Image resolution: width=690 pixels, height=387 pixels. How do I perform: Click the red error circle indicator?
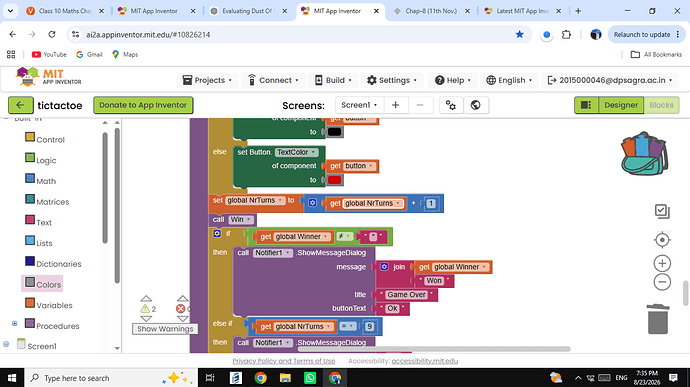click(x=180, y=309)
